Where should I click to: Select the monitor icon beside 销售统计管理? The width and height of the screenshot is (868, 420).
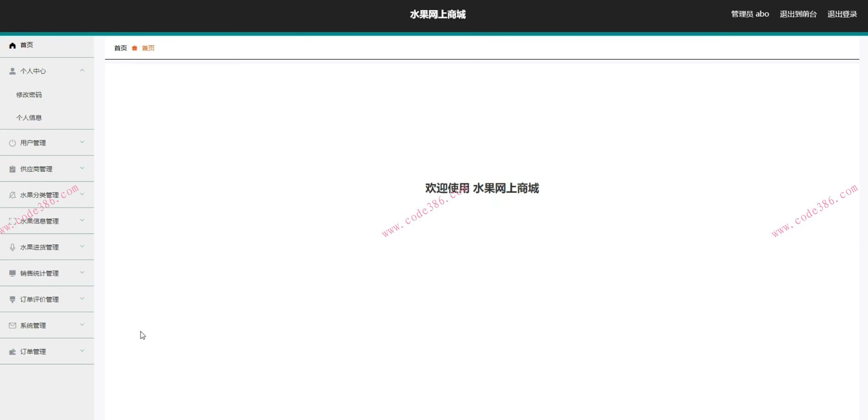pyautogui.click(x=12, y=273)
